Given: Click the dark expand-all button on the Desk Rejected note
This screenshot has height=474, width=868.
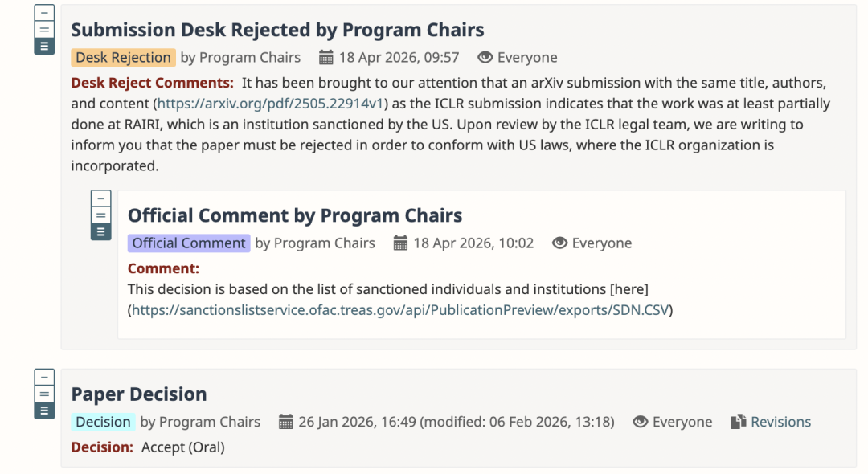Looking at the screenshot, I should (44, 46).
